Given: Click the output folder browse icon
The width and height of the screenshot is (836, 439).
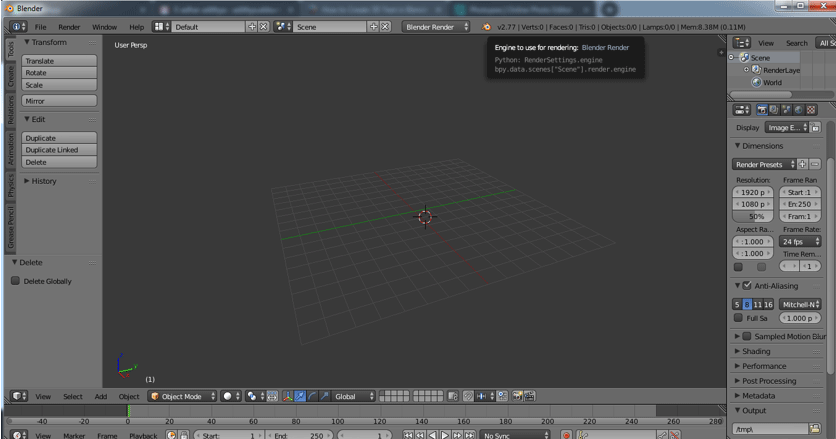Looking at the screenshot, I should pos(815,429).
